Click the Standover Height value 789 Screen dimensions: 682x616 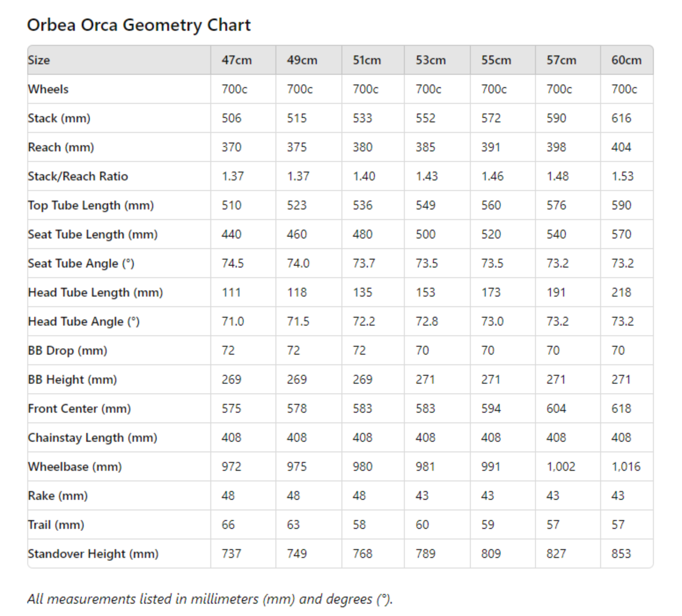(425, 554)
